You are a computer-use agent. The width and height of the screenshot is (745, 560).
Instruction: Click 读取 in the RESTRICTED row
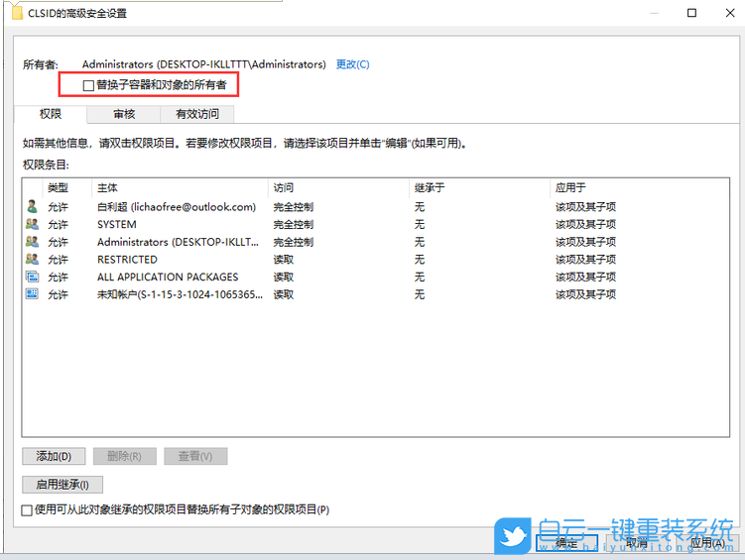(x=284, y=260)
